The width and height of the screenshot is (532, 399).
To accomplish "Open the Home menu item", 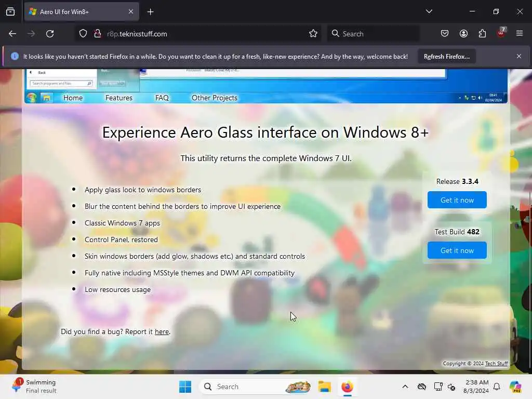I will tap(73, 98).
